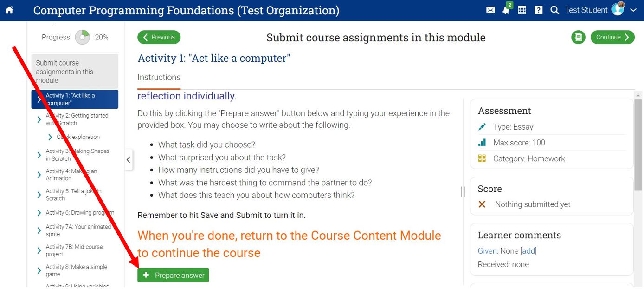Click the Prepare answer button
The width and height of the screenshot is (644, 289).
(x=173, y=275)
